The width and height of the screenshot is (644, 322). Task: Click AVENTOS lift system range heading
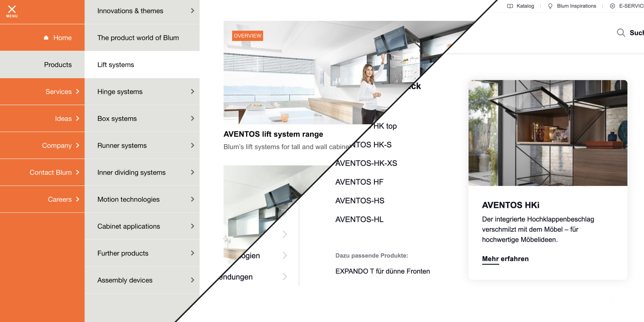[273, 134]
